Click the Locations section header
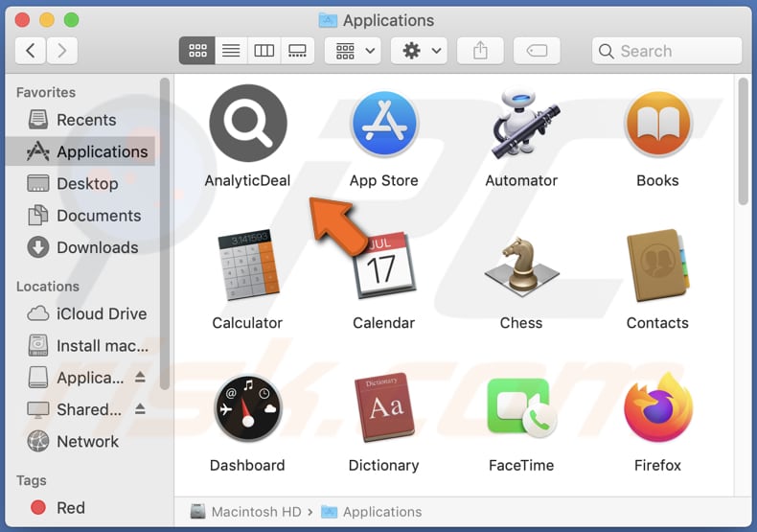This screenshot has height=532, width=757. tap(48, 287)
